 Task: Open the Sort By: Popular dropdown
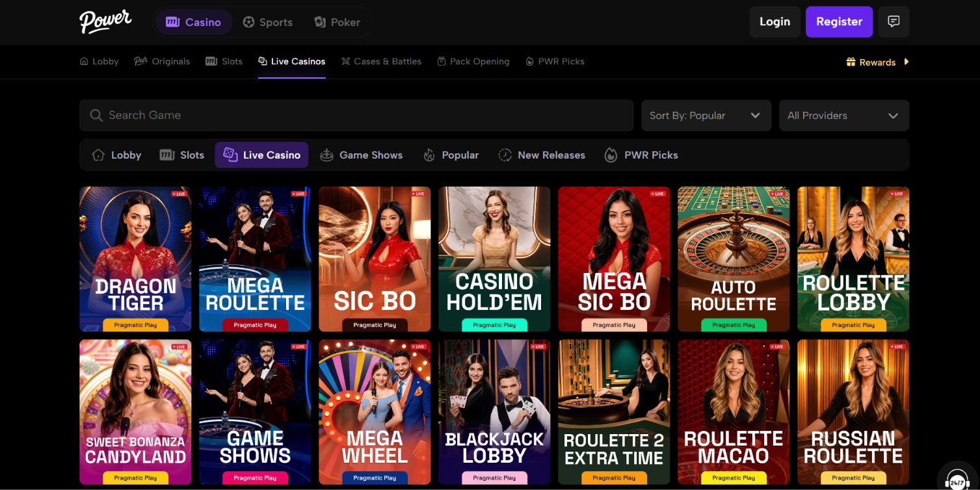click(706, 115)
